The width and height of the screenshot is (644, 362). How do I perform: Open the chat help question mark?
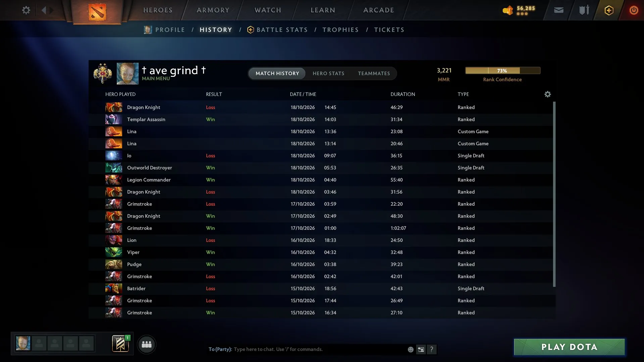tap(432, 349)
